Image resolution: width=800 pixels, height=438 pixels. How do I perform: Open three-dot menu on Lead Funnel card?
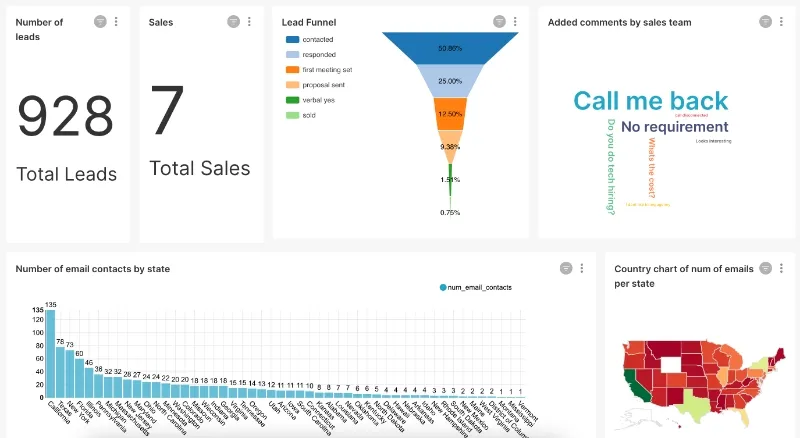tap(515, 22)
